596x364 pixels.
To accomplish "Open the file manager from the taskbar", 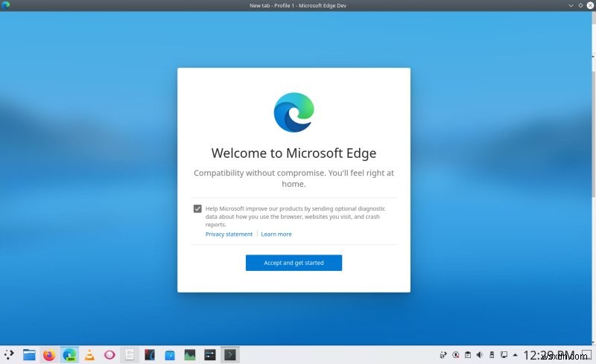I will [x=29, y=355].
